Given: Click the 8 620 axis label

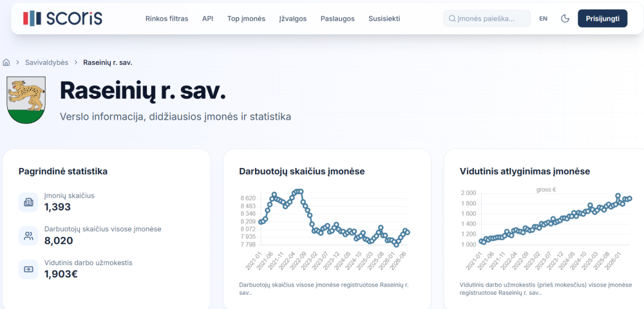Looking at the screenshot, I should [248, 198].
